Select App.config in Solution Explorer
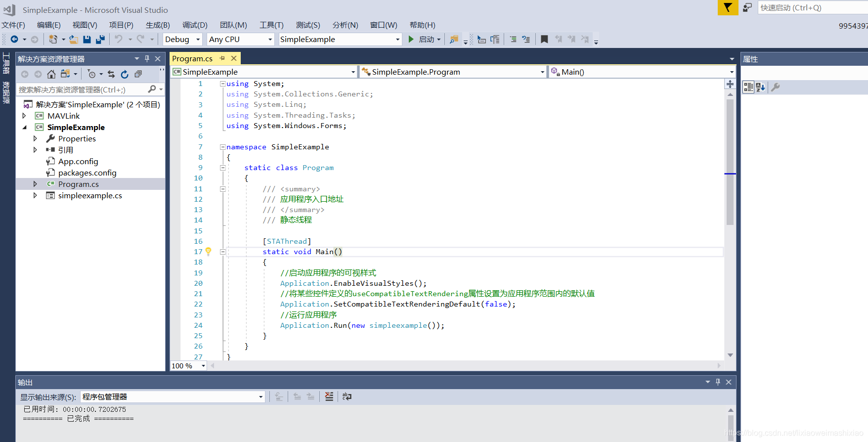868x442 pixels. click(x=78, y=161)
